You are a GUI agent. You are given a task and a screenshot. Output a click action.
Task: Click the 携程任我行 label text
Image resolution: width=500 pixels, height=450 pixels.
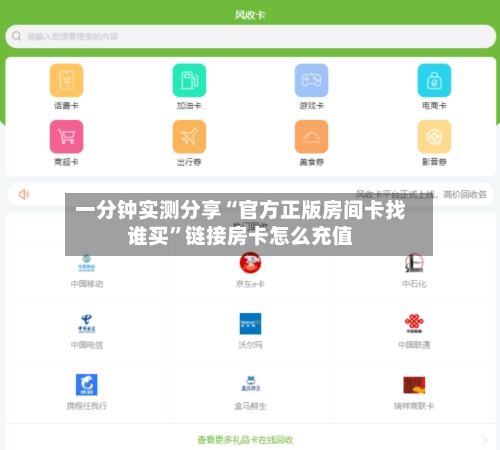(87, 406)
